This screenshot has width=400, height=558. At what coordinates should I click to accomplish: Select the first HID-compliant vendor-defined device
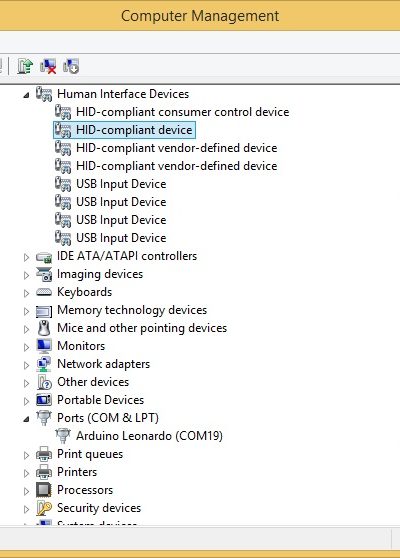click(177, 148)
